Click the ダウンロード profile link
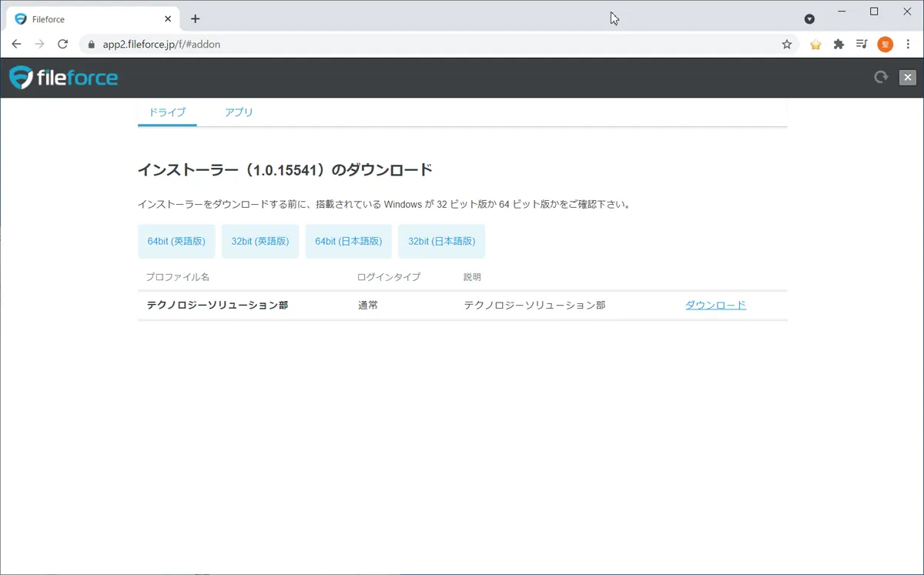The height and width of the screenshot is (575, 924). coord(715,305)
